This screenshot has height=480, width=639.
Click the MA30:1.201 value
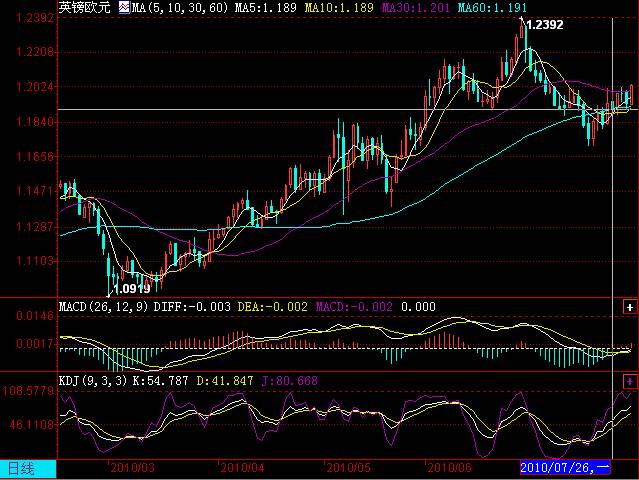[x=416, y=8]
